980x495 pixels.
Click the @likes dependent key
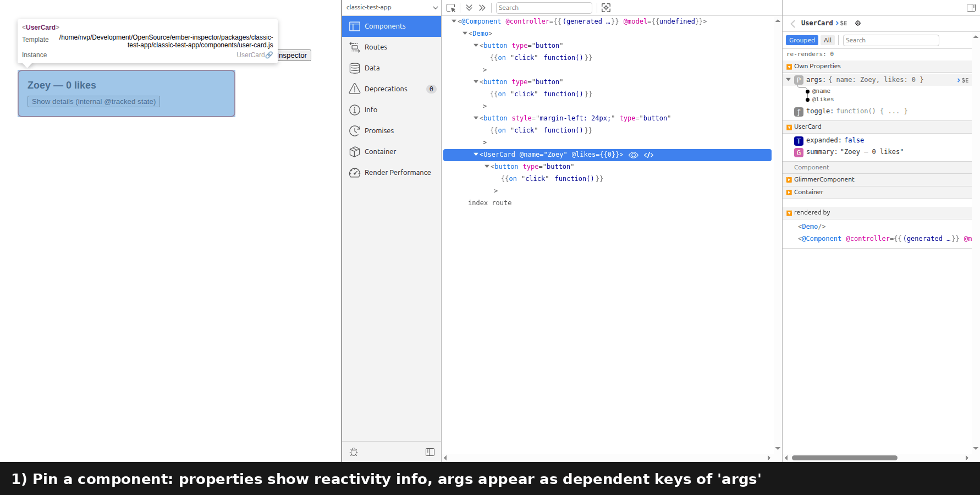point(823,100)
